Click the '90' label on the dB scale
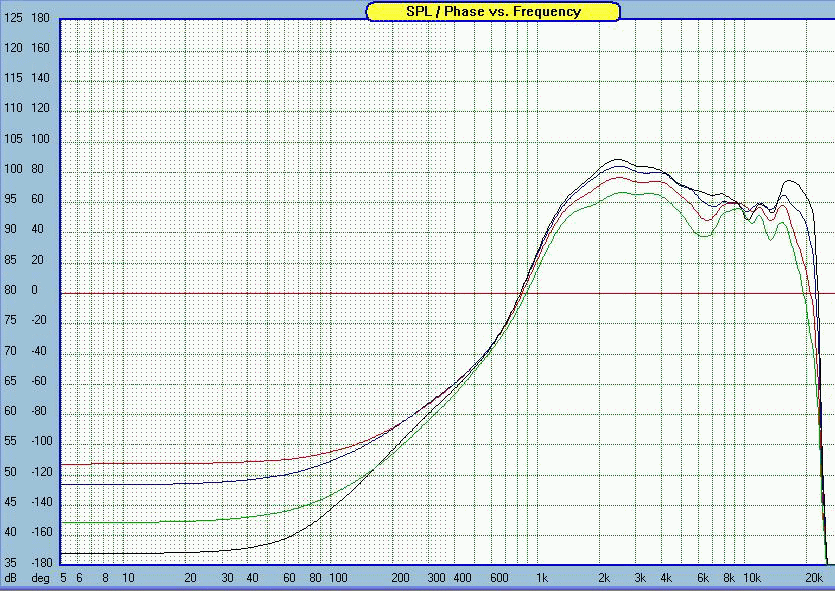Image resolution: width=835 pixels, height=591 pixels. tap(13, 229)
